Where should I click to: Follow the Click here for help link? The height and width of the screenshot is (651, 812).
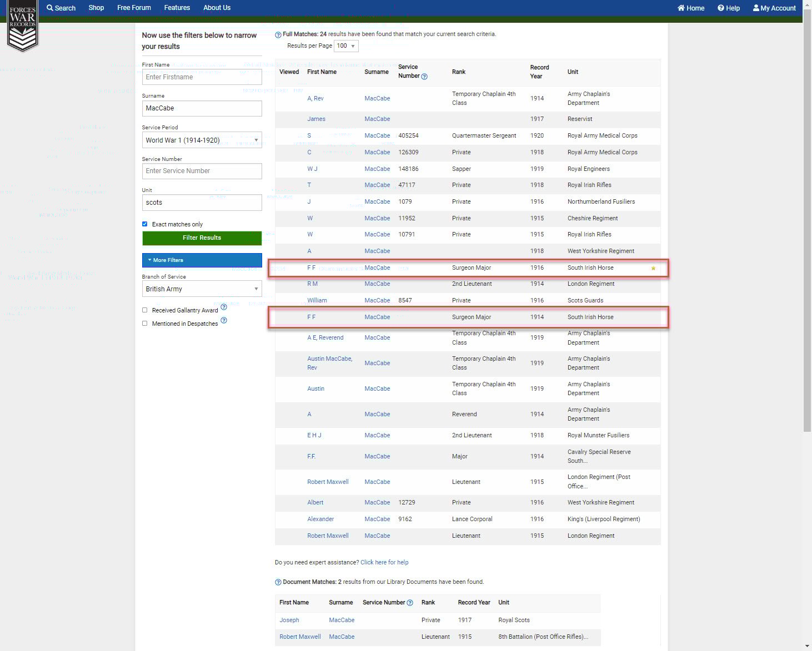384,562
